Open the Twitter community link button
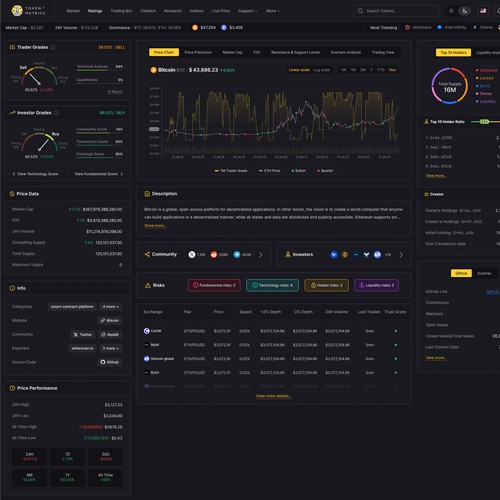Screen dimensions: 500x500 click(83, 334)
